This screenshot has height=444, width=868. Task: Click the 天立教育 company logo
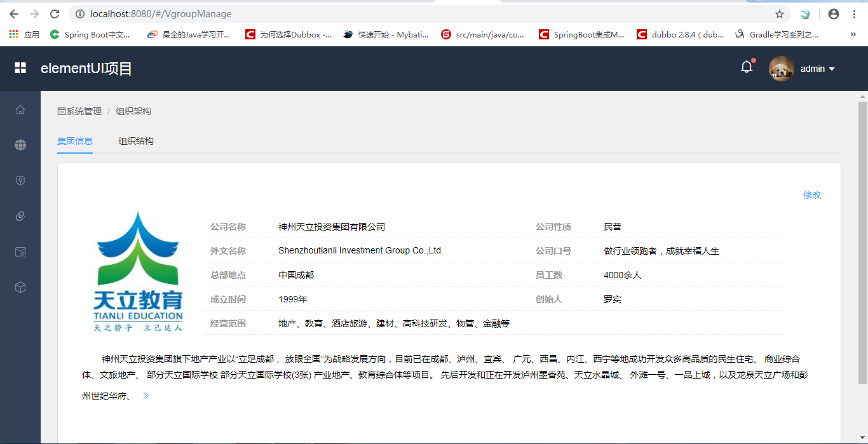138,271
